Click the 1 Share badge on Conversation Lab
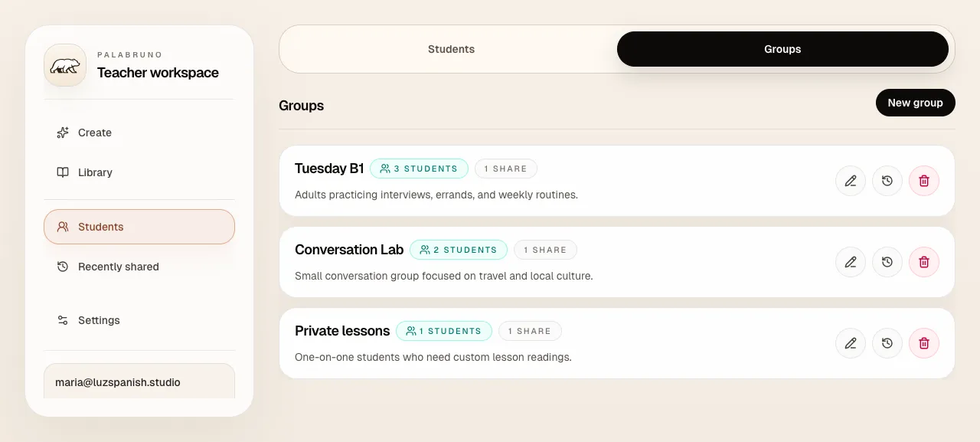The image size is (980, 442). pos(545,249)
